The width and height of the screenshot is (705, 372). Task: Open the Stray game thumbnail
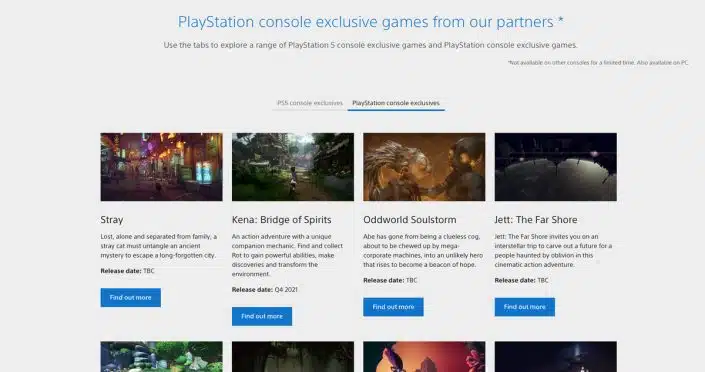(161, 167)
